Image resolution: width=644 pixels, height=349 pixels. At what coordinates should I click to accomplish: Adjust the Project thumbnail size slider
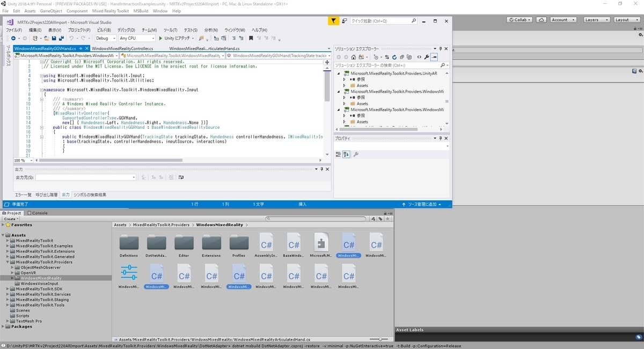379,339
